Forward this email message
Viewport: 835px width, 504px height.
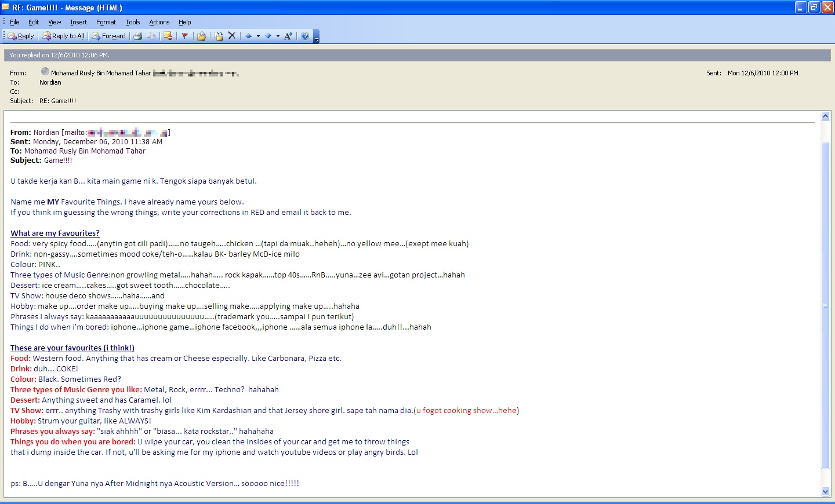click(x=109, y=36)
